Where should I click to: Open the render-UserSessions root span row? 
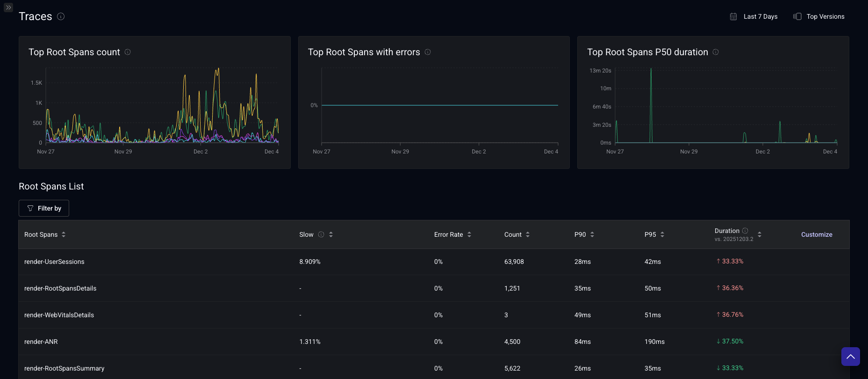pyautogui.click(x=54, y=262)
